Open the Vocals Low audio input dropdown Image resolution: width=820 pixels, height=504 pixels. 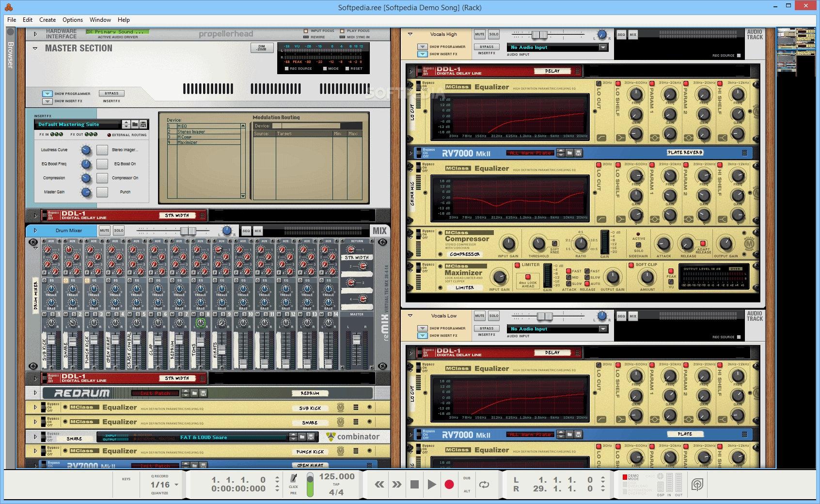603,329
